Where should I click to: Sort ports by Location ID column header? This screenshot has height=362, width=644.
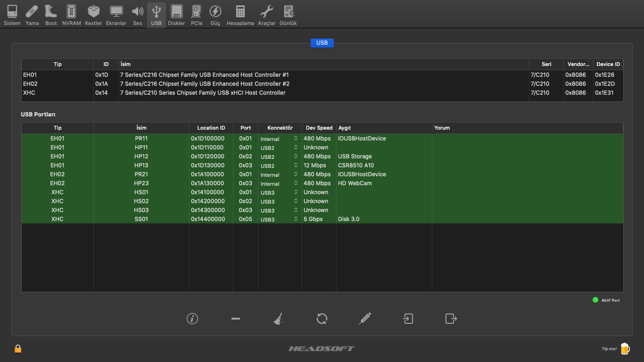(211, 128)
